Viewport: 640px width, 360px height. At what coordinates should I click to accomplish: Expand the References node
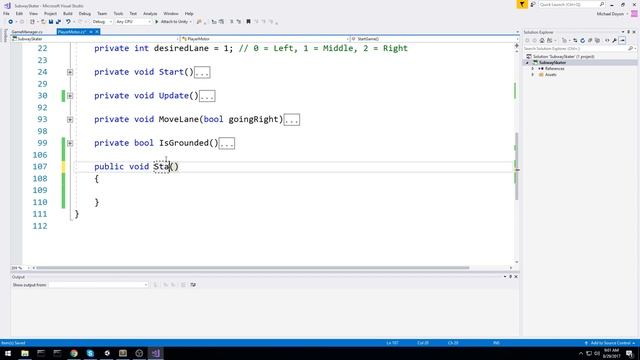532,69
